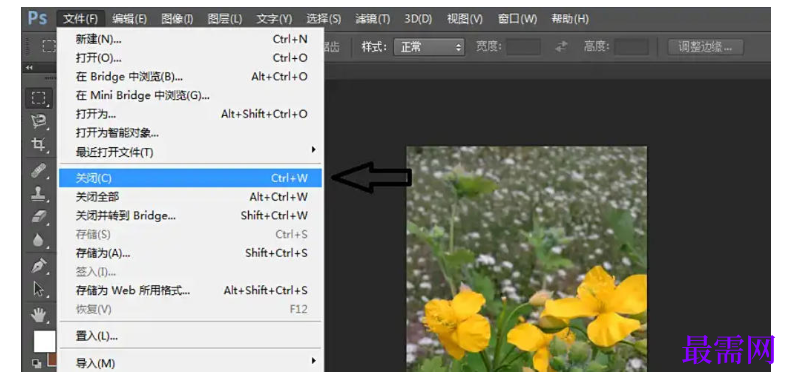This screenshot has width=794, height=381.
Task: Select the Blur droplet tool
Action: pos(39,240)
